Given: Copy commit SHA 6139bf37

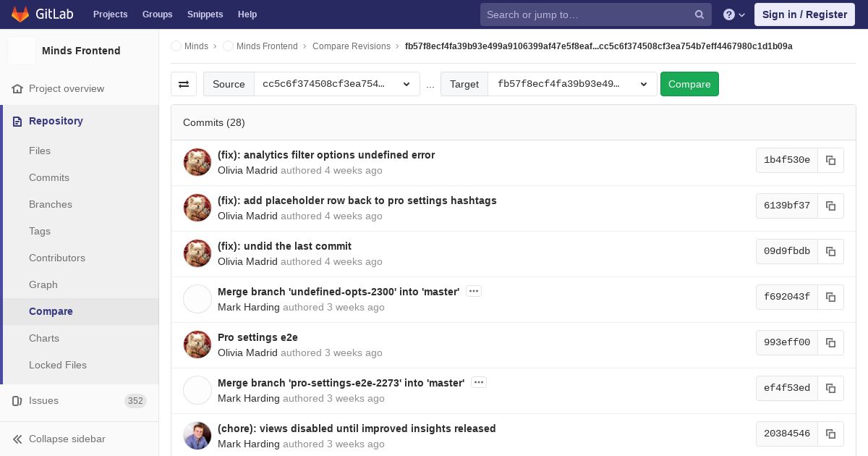Looking at the screenshot, I should coord(830,206).
